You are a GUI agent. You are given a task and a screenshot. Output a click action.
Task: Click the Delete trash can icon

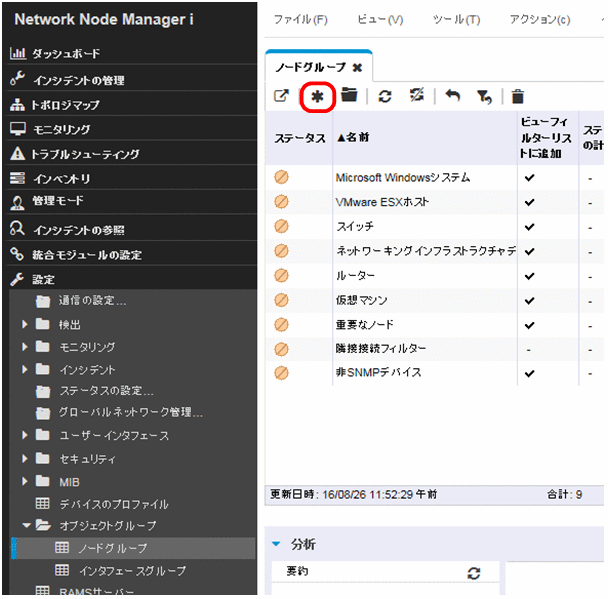517,97
